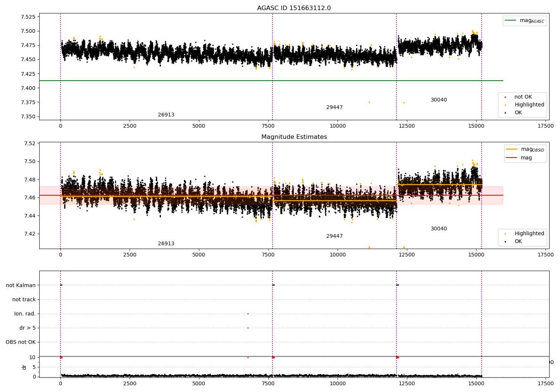The image size is (560, 392).
Task: Click 'Highlighted' in the AGASC ID plot legend
Action: [529, 105]
